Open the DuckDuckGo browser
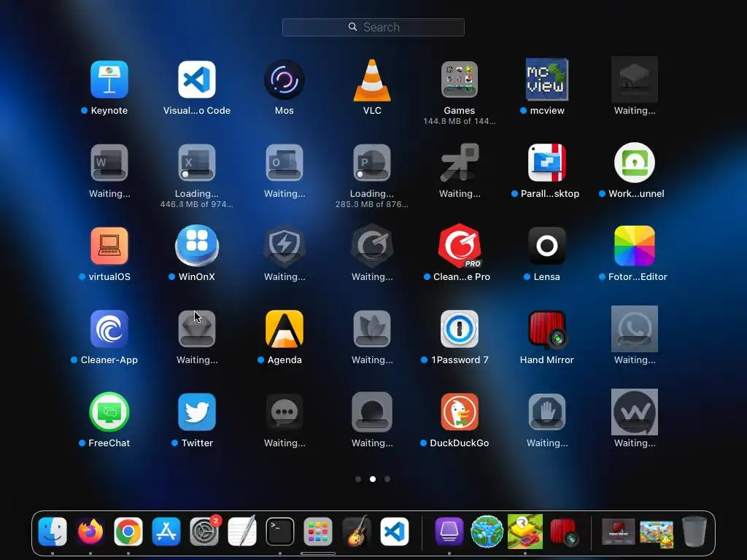The height and width of the screenshot is (560, 747). 460,412
